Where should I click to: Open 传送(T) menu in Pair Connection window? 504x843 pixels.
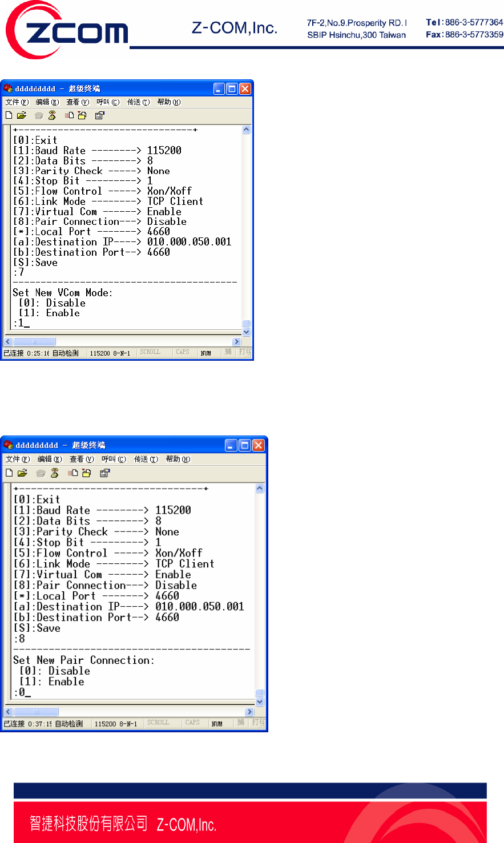click(146, 459)
